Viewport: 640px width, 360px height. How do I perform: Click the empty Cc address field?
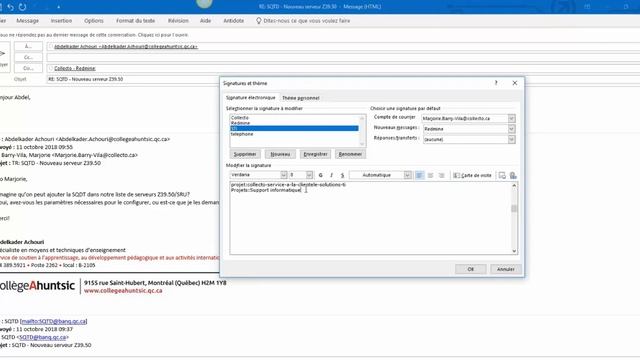click(x=343, y=58)
